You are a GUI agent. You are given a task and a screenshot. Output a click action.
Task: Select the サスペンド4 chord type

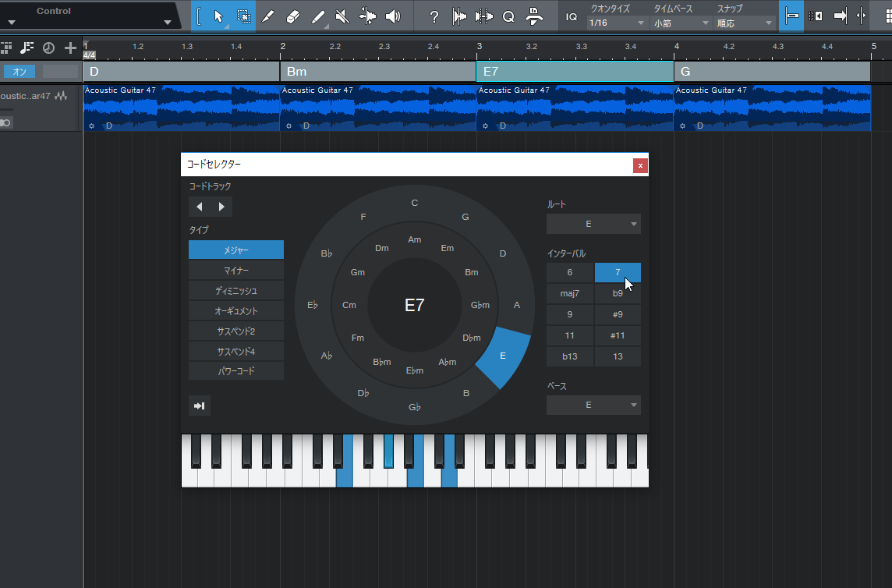[x=236, y=351]
